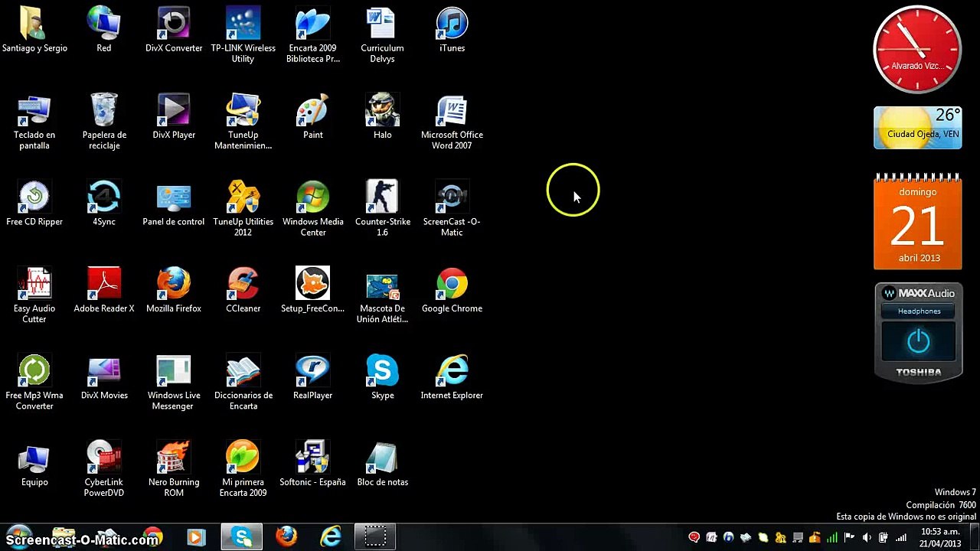980x551 pixels.
Task: Open Windows Media Player in the taskbar
Action: click(196, 537)
